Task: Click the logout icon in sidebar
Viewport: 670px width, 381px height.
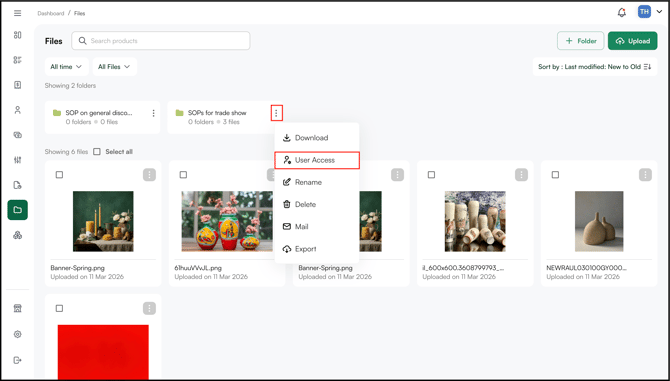Action: (18, 360)
